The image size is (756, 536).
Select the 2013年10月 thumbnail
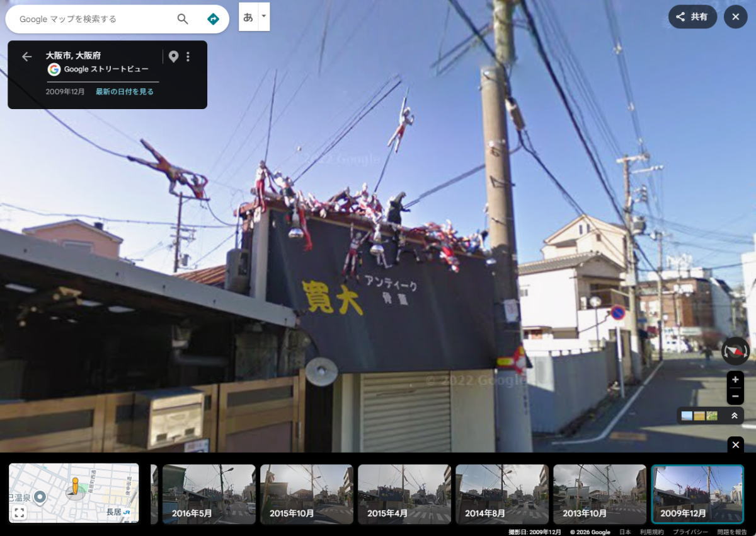click(600, 494)
